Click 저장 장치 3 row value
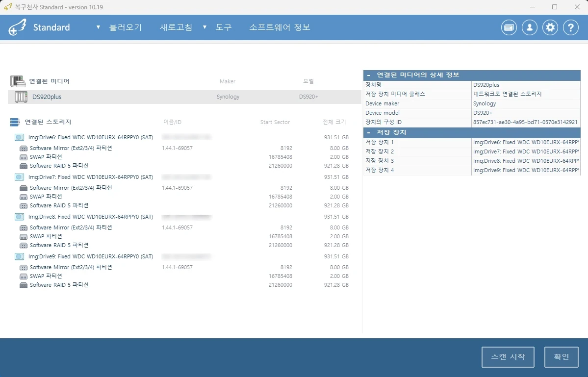Viewport: 588px width, 377px height. click(526, 161)
